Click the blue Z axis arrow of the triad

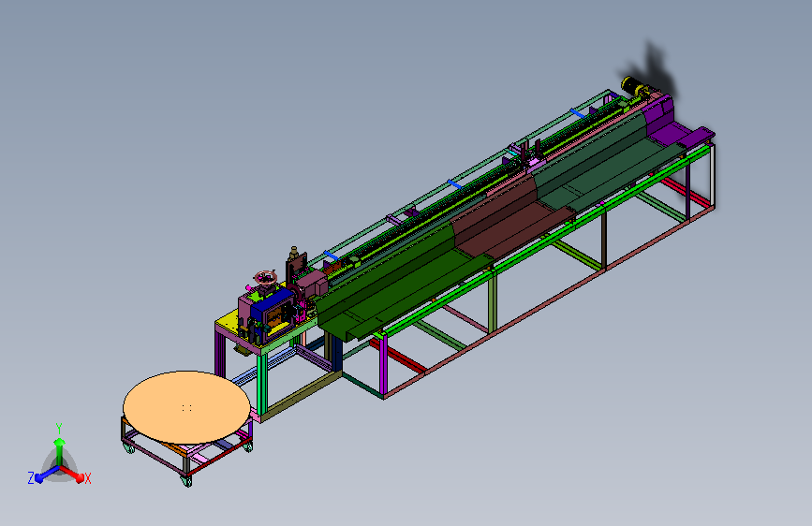47,475
